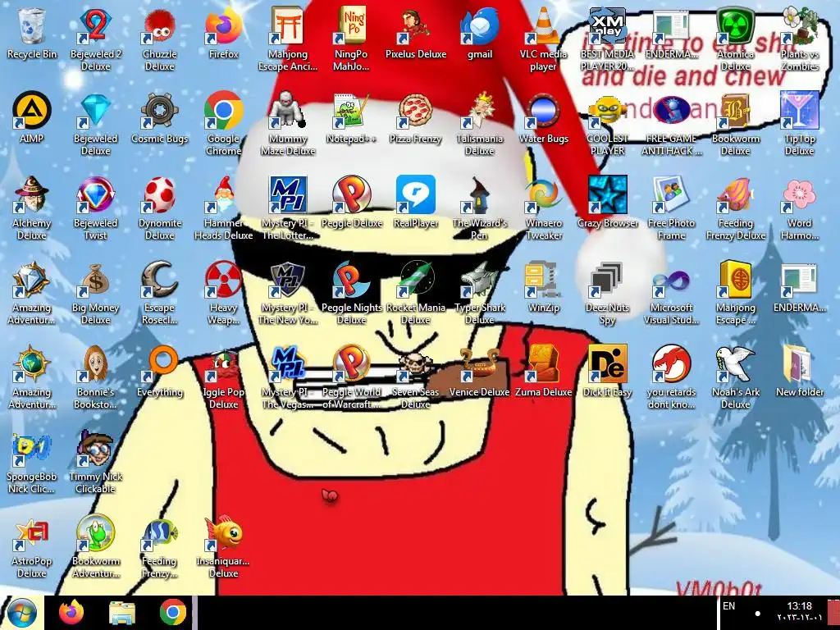Click the Windows Start button
The height and width of the screenshot is (630, 840).
21,613
